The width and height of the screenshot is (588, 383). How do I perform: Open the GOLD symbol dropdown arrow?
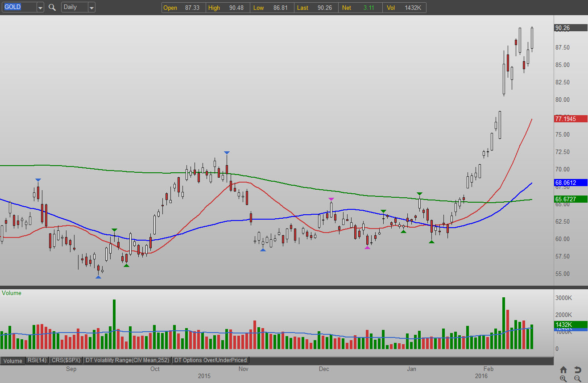coord(40,7)
